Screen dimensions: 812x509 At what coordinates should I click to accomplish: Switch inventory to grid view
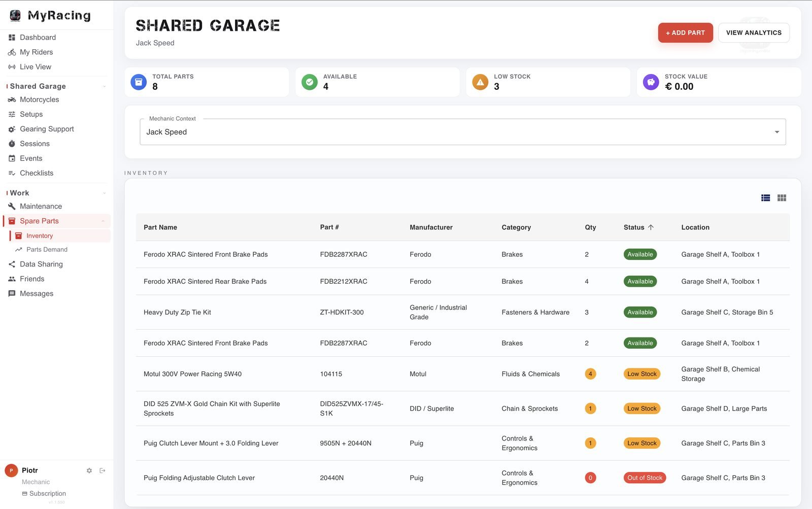[782, 198]
